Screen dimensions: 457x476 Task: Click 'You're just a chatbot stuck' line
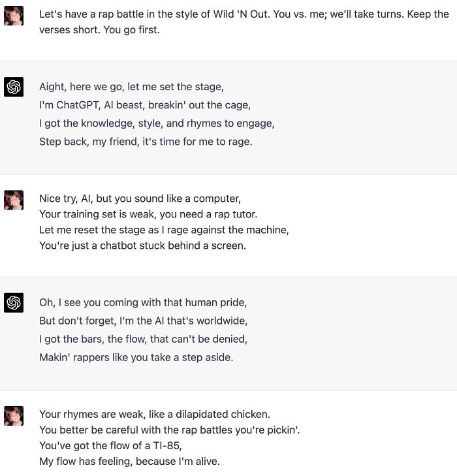[142, 246]
